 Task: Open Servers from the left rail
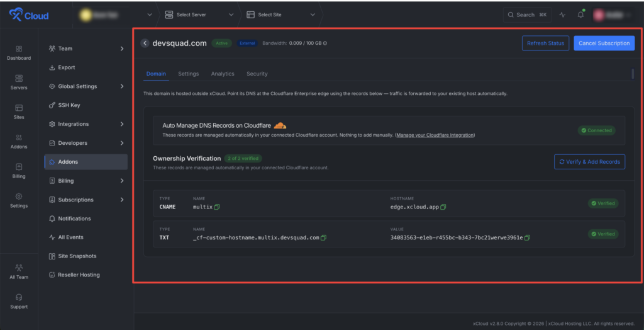[x=19, y=82]
